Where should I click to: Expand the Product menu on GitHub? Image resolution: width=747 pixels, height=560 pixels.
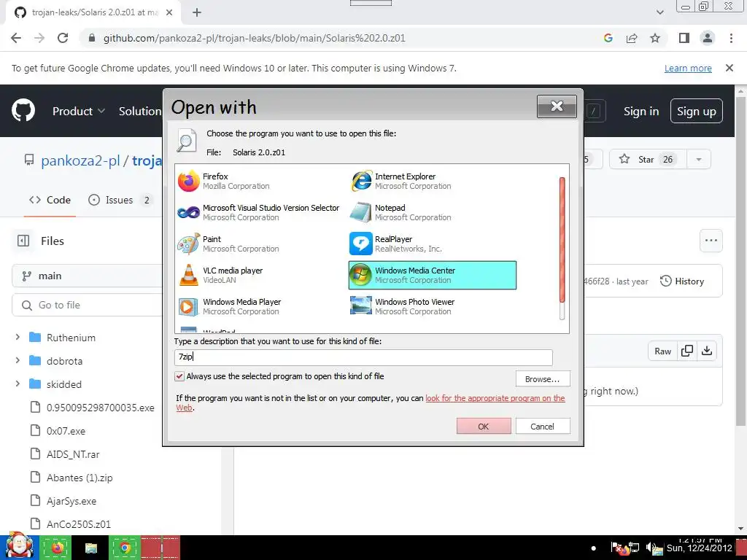click(79, 111)
